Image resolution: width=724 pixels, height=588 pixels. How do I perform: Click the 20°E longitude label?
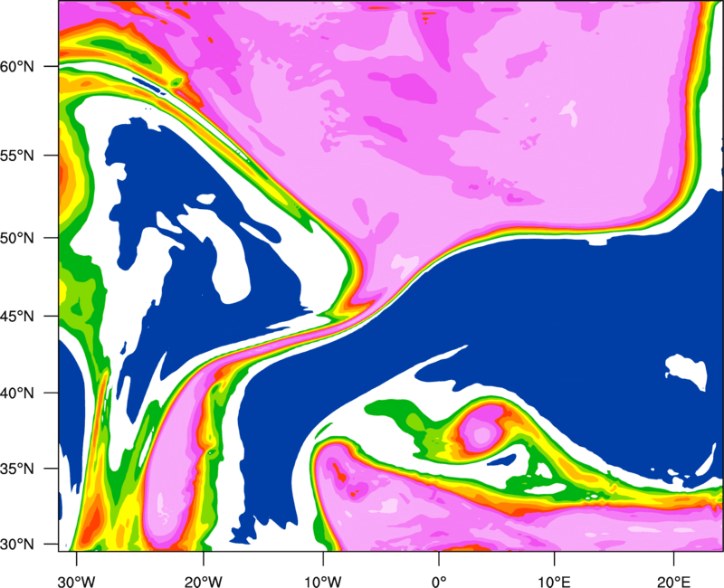click(x=673, y=582)
